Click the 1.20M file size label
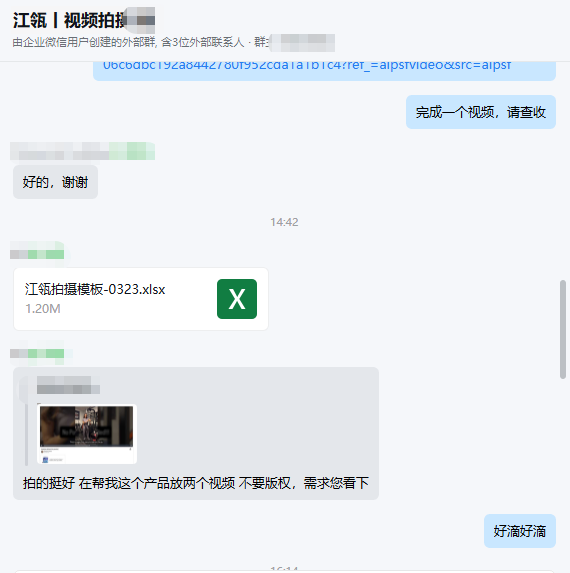This screenshot has width=570, height=573. (43, 309)
